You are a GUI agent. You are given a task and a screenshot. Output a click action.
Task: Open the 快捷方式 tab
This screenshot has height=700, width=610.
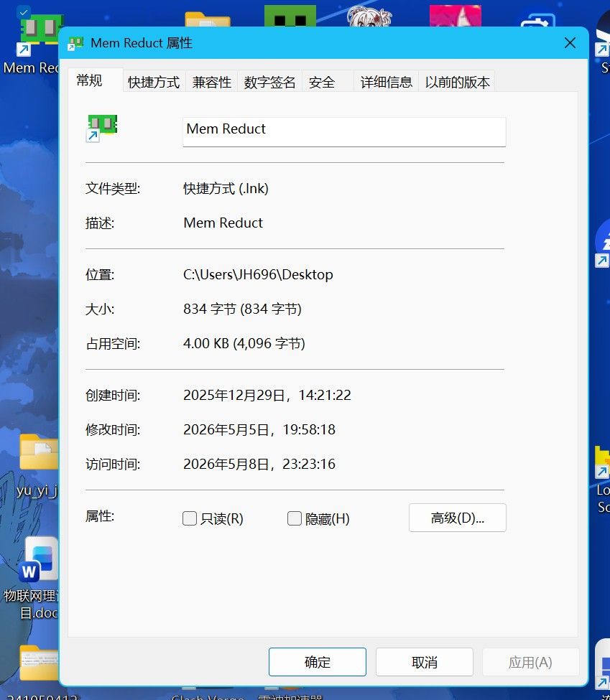(x=154, y=82)
